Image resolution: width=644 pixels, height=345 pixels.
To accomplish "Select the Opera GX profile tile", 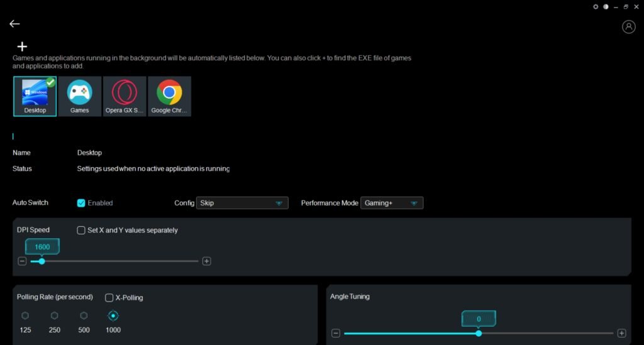I will (x=125, y=96).
